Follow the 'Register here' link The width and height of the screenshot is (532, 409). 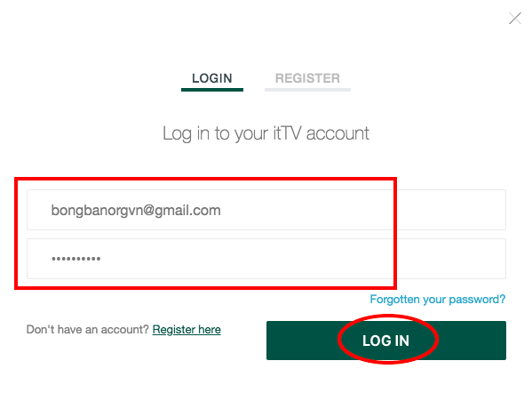click(187, 330)
